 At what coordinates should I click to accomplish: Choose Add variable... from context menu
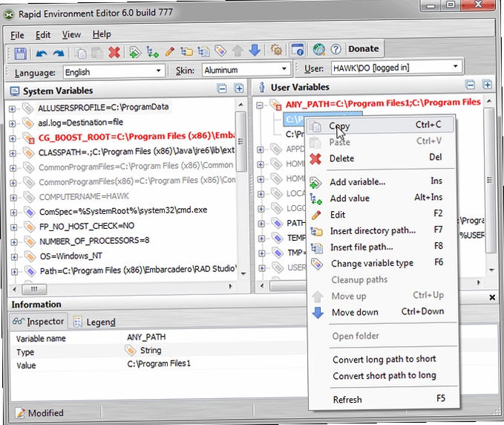coord(382,182)
